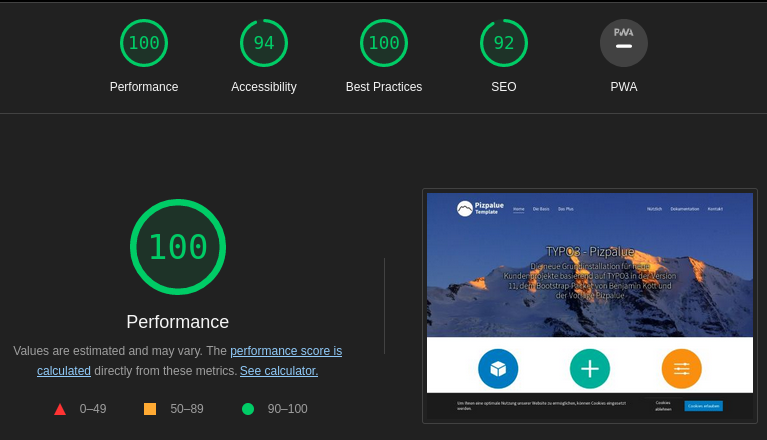767x440 pixels.
Task: Click the orange sliders icon in page screenshot
Action: (681, 369)
